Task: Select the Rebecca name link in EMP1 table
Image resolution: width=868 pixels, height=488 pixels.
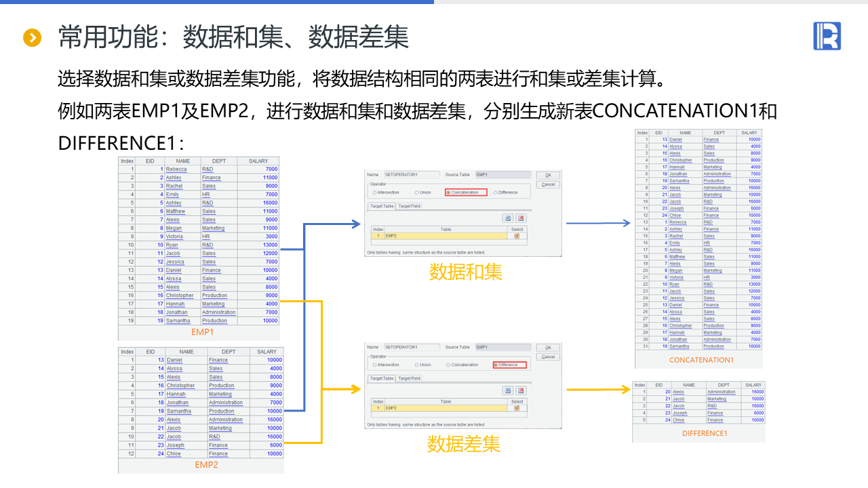Action: click(x=176, y=169)
